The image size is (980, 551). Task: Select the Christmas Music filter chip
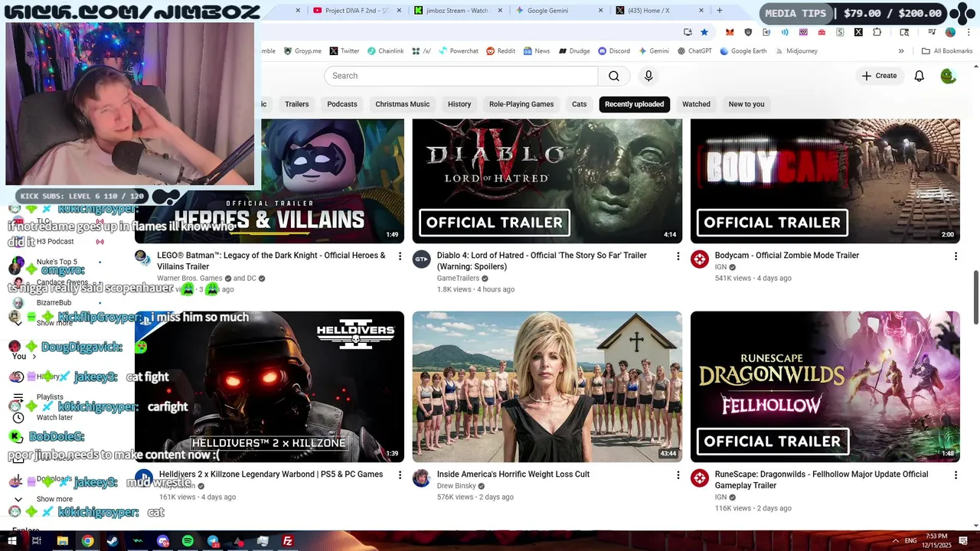coord(403,104)
